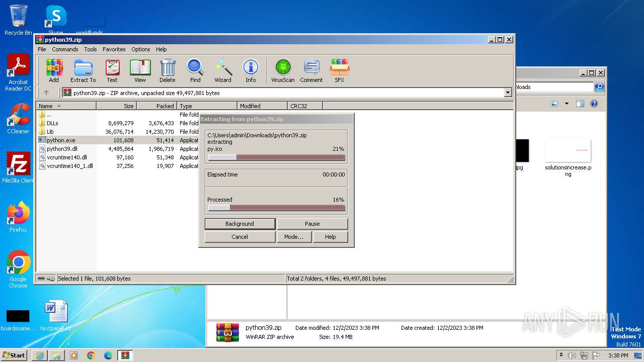Select the textpanel.rtf desktop file
The height and width of the screenshot is (362, 644).
click(x=56, y=316)
